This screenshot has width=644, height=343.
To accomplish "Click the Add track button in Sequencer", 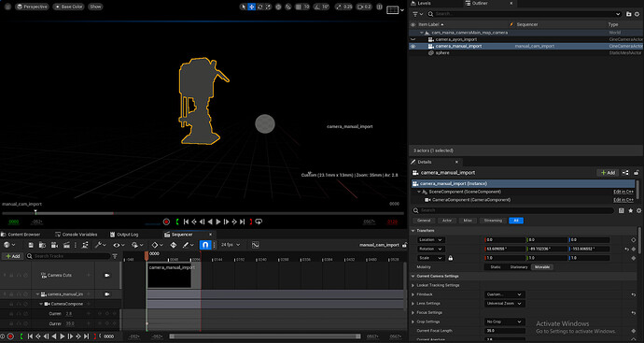I will (x=12, y=256).
